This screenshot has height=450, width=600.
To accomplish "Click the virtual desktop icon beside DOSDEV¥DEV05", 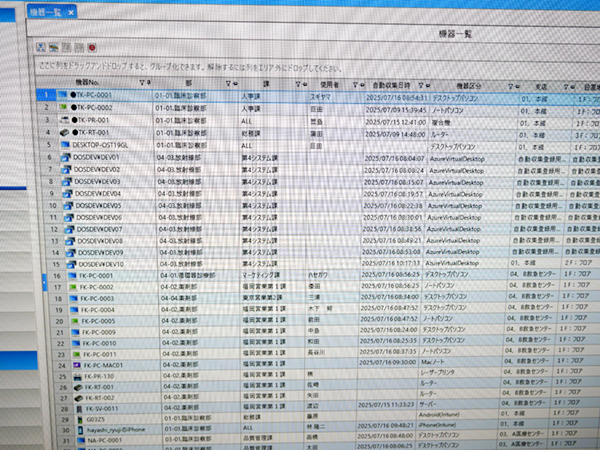I will tap(68, 205).
